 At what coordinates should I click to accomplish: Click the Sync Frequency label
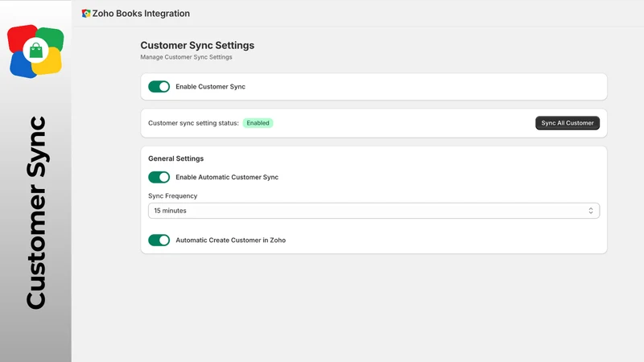click(x=172, y=195)
